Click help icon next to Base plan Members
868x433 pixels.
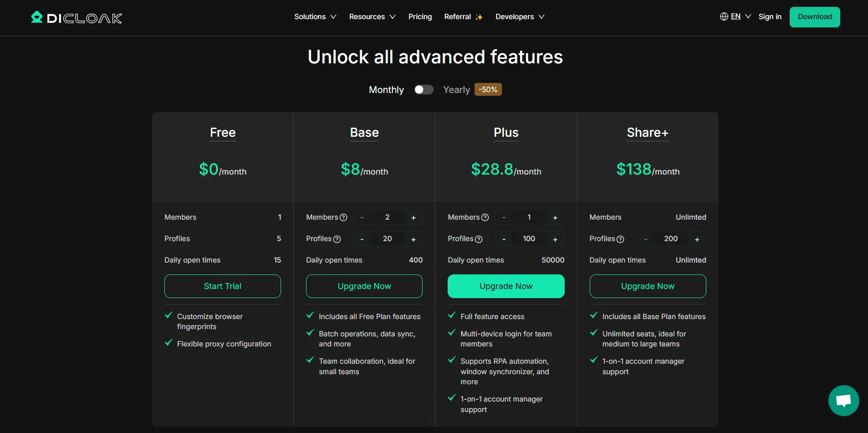click(x=344, y=217)
